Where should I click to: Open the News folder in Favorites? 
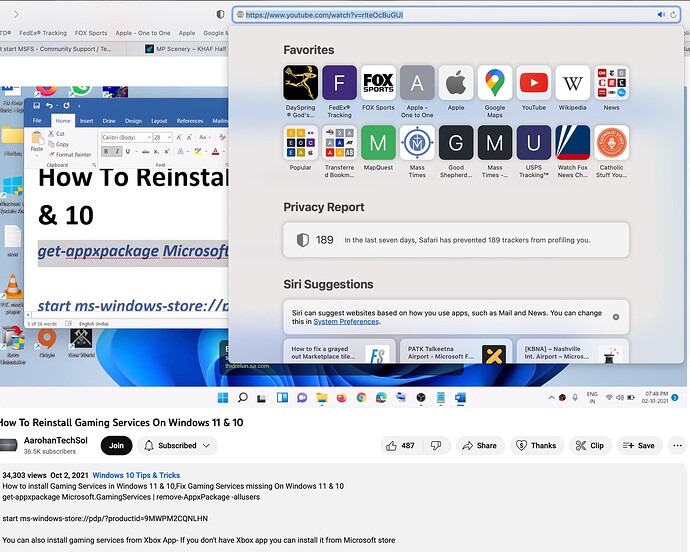point(611,83)
